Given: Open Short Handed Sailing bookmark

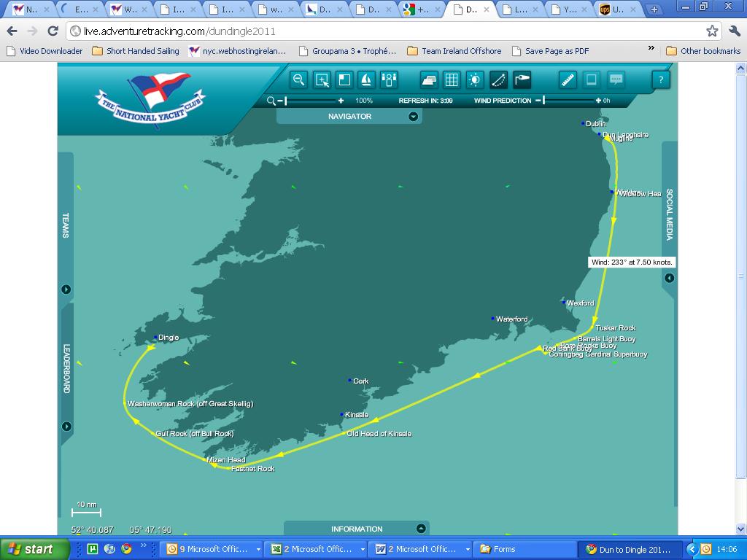Looking at the screenshot, I should [142, 51].
